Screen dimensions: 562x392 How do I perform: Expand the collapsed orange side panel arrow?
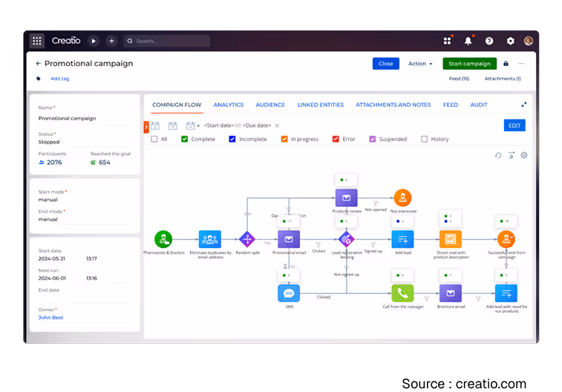pyautogui.click(x=146, y=127)
